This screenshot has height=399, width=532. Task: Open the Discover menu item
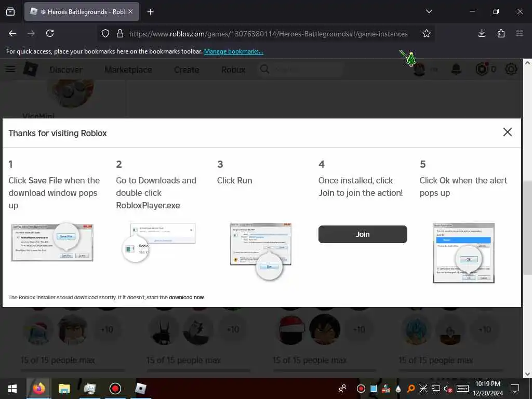(66, 70)
